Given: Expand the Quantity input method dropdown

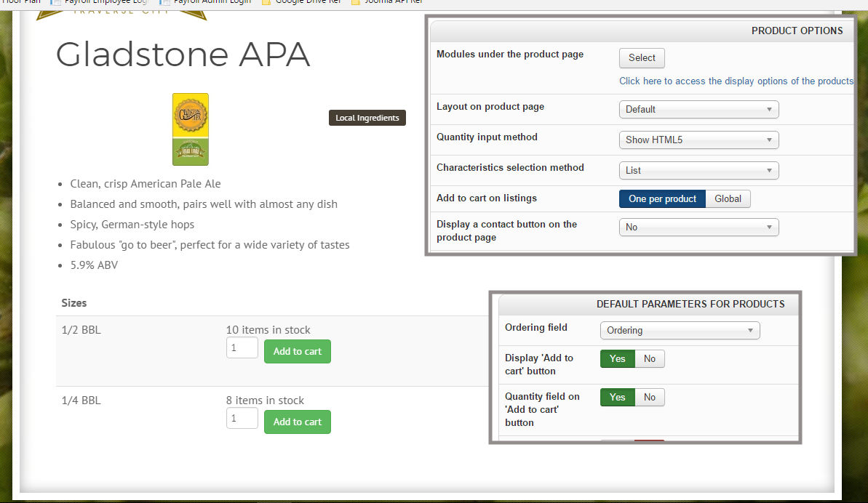Looking at the screenshot, I should point(698,140).
